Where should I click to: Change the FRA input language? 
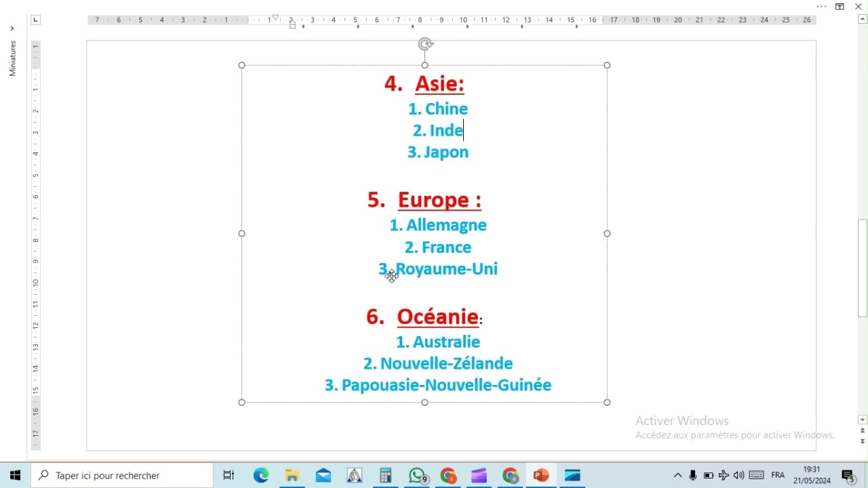(778, 476)
